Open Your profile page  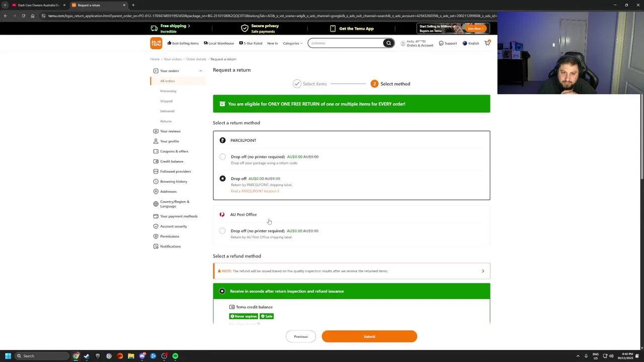click(x=170, y=141)
